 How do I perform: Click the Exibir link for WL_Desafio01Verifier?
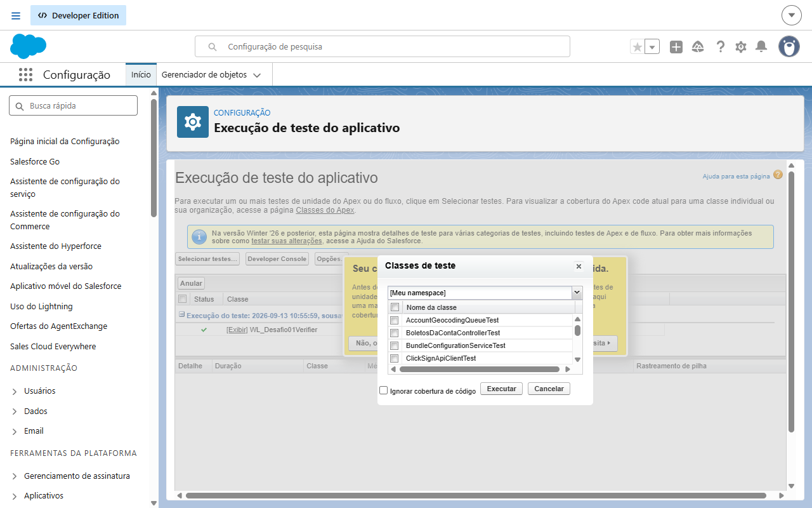pyautogui.click(x=237, y=330)
